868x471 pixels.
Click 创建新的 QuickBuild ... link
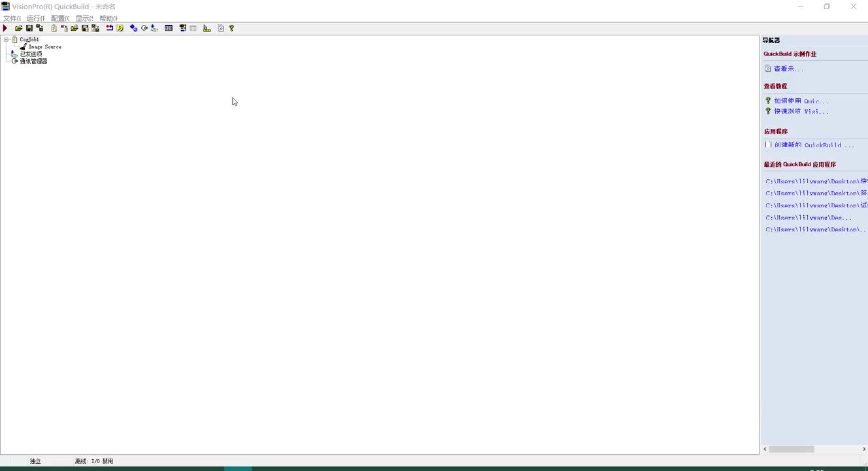tap(814, 145)
